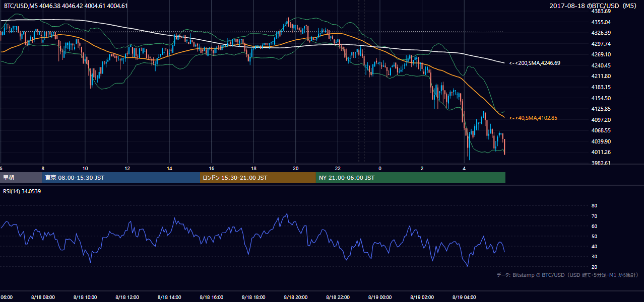This screenshot has width=644, height=302.
Task: Click the NY 21:00-06:00 JST session bar
Action: [411, 178]
